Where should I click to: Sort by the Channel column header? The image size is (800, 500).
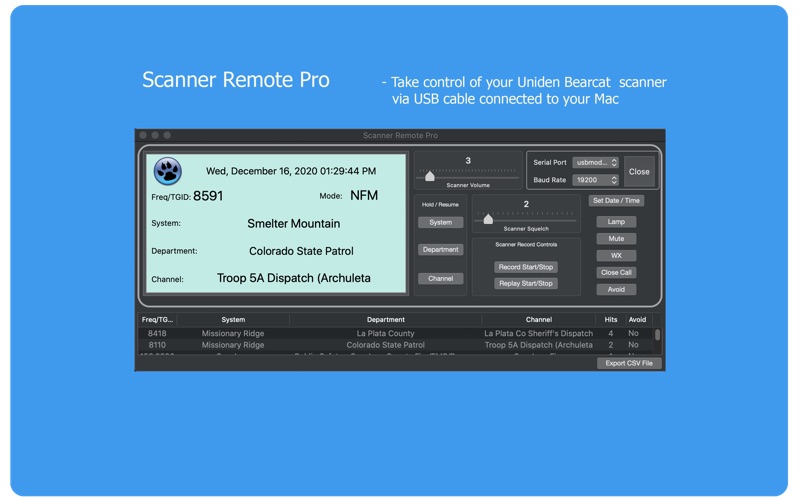click(539, 319)
